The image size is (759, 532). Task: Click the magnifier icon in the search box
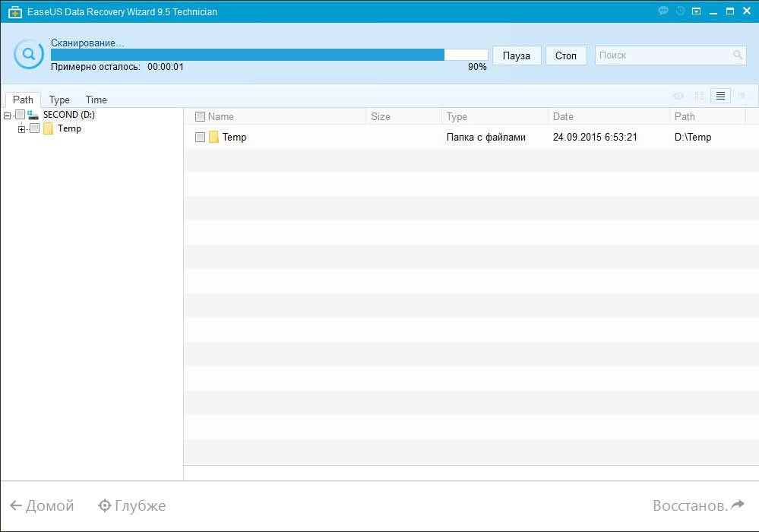(738, 55)
